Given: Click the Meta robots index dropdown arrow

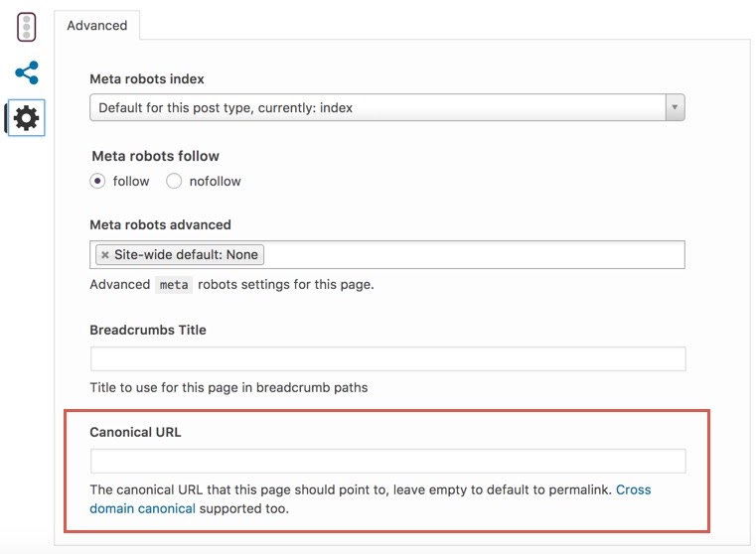Looking at the screenshot, I should pos(675,107).
